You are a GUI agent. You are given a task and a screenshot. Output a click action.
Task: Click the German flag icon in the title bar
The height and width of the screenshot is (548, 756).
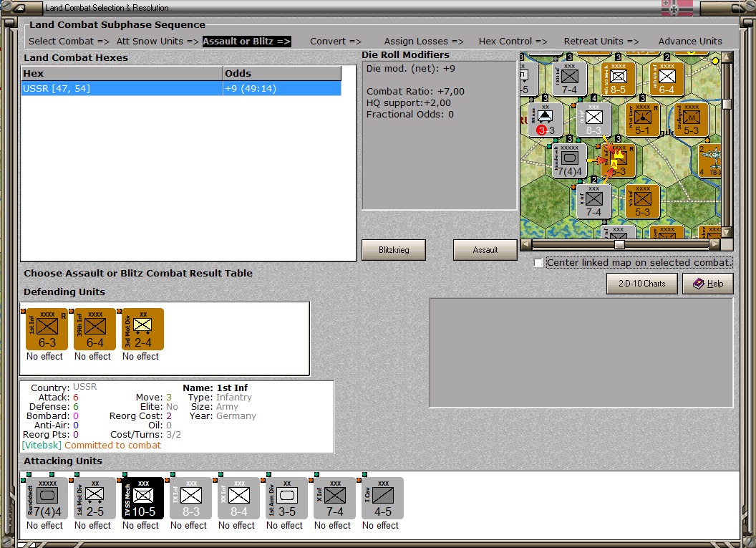pyautogui.click(x=677, y=8)
